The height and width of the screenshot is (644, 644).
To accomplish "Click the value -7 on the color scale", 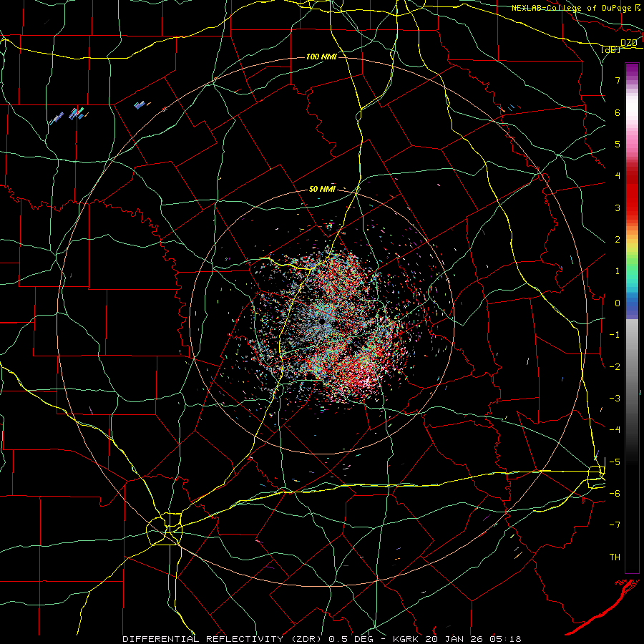I will point(615,525).
